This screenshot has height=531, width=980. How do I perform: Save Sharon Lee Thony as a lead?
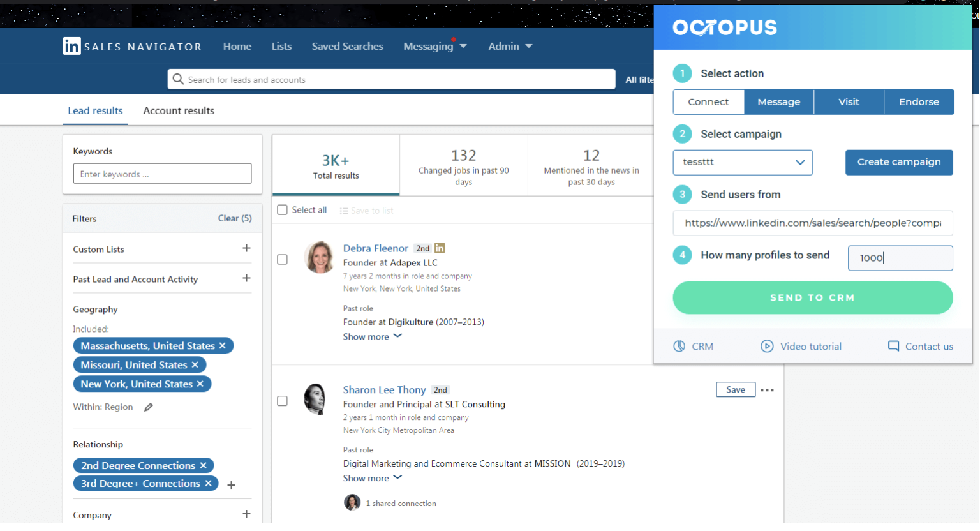click(736, 390)
